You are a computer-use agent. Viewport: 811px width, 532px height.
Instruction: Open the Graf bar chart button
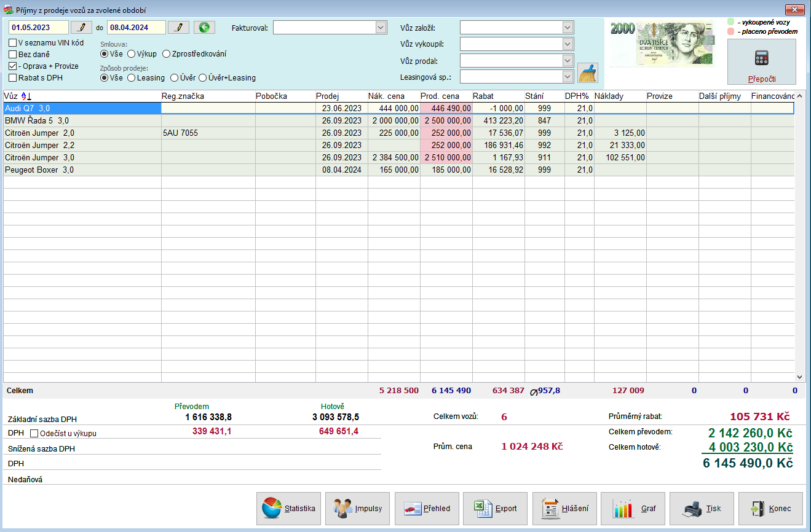click(x=633, y=509)
